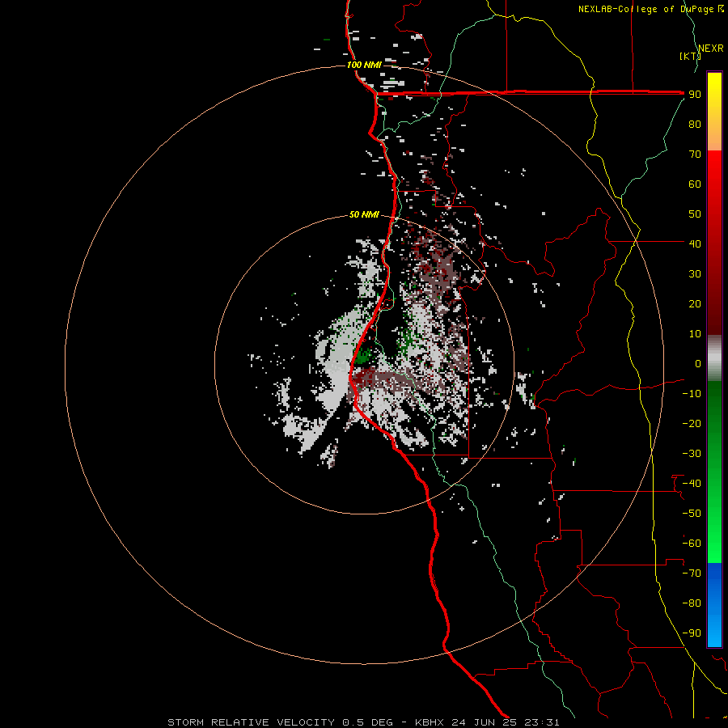
Task: Click the "NEXLAB-College of DuPage" header text
Action: [x=645, y=9]
